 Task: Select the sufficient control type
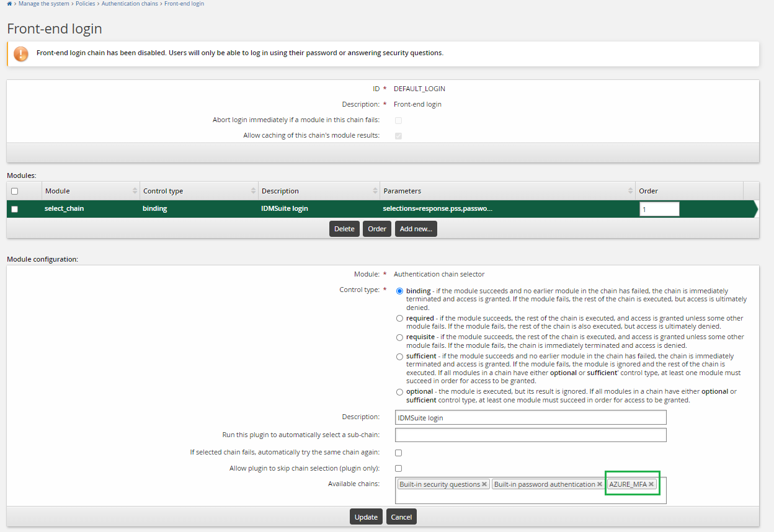click(399, 357)
